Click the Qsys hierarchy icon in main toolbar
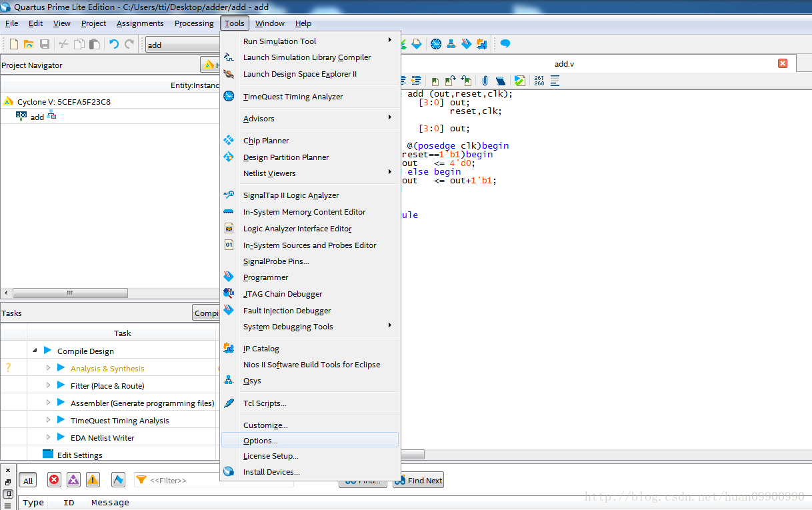The width and height of the screenshot is (812, 510). (x=451, y=44)
